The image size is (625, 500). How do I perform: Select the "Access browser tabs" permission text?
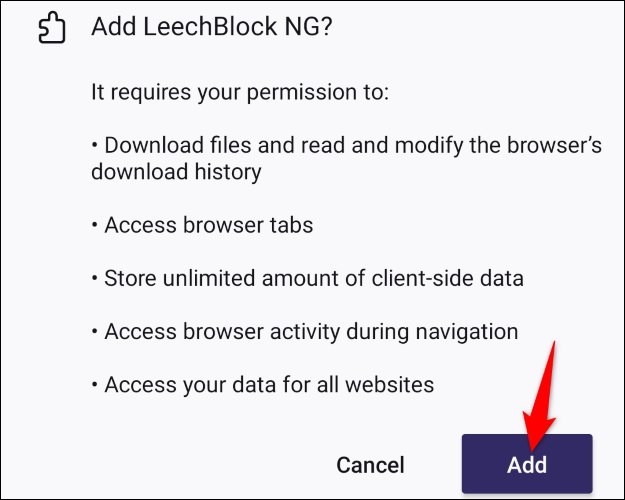point(208,225)
